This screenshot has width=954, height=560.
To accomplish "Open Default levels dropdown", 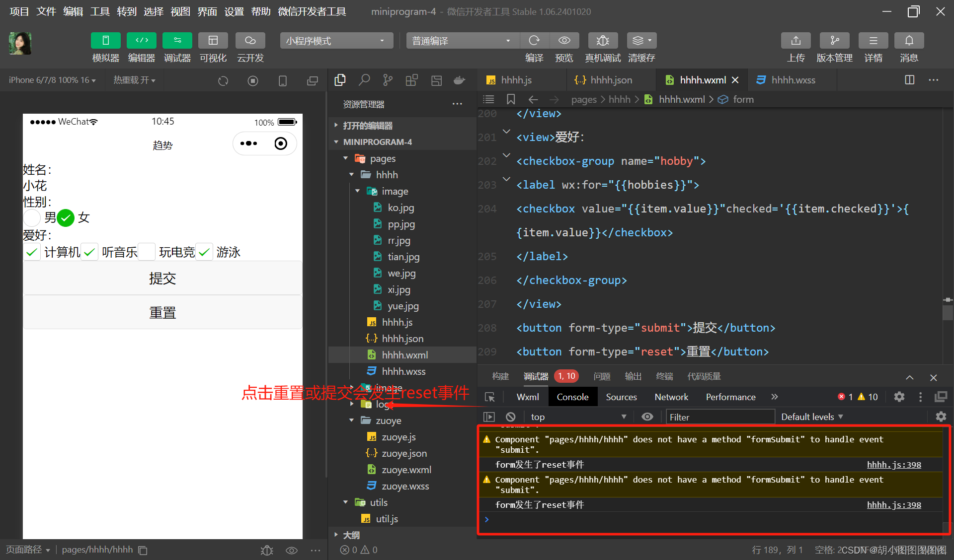I will [811, 417].
